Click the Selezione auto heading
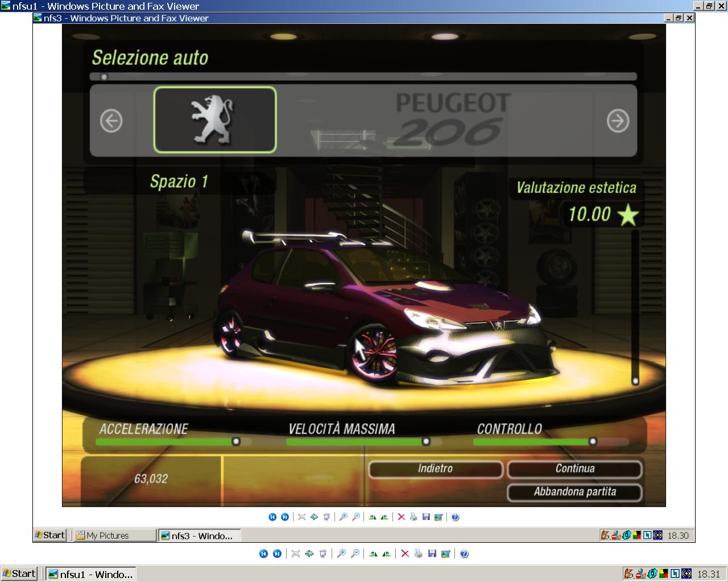This screenshot has height=582, width=728. [150, 57]
